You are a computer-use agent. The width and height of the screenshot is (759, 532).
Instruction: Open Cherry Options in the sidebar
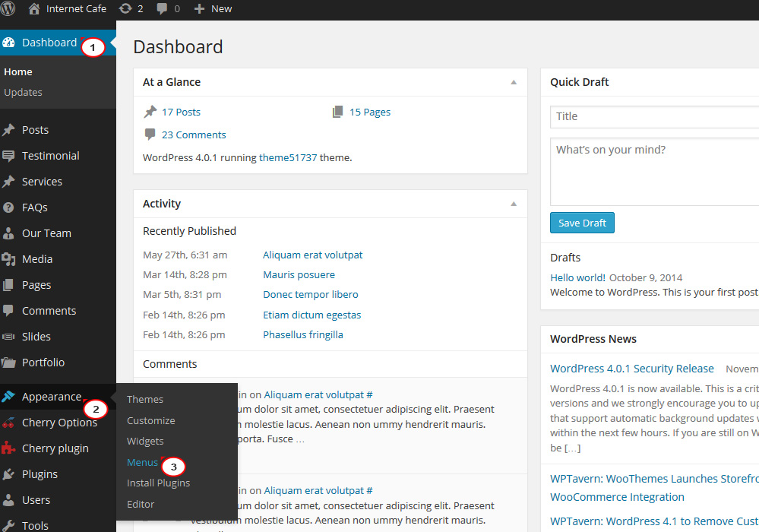point(59,423)
